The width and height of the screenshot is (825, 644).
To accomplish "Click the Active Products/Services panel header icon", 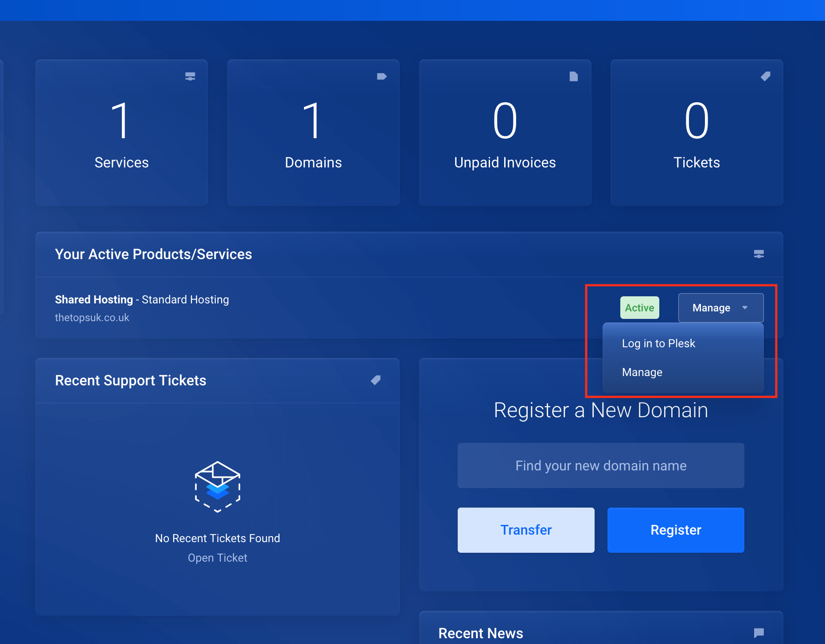I will tap(759, 254).
